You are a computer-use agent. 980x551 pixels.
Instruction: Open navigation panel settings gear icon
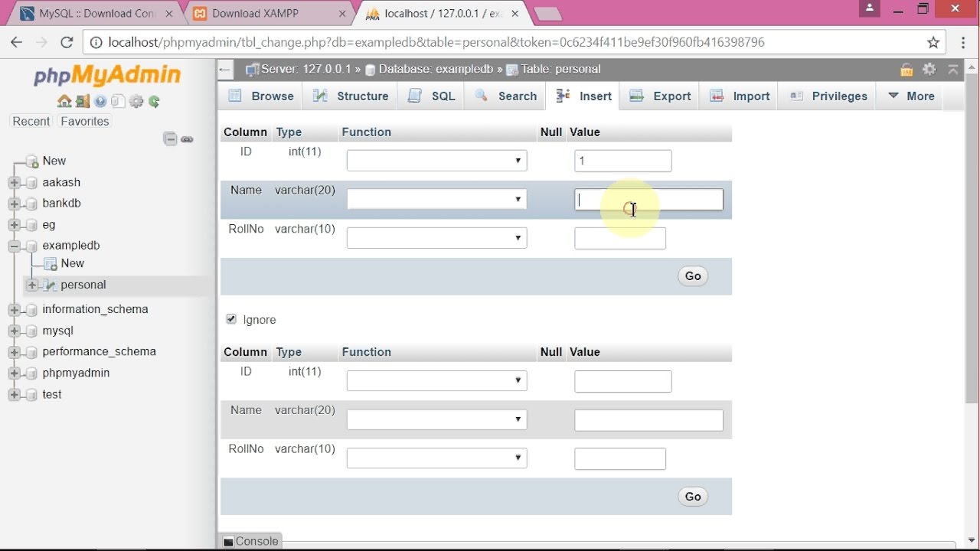[x=136, y=101]
